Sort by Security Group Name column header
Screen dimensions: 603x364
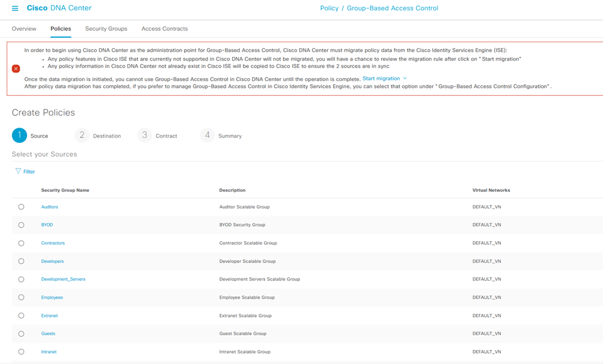point(65,191)
